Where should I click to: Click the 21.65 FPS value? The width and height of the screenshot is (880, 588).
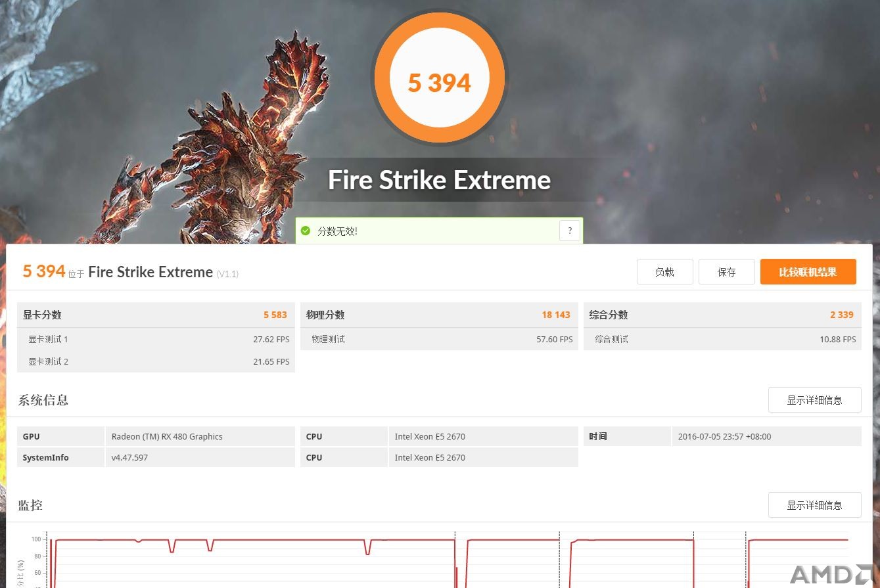(x=271, y=362)
